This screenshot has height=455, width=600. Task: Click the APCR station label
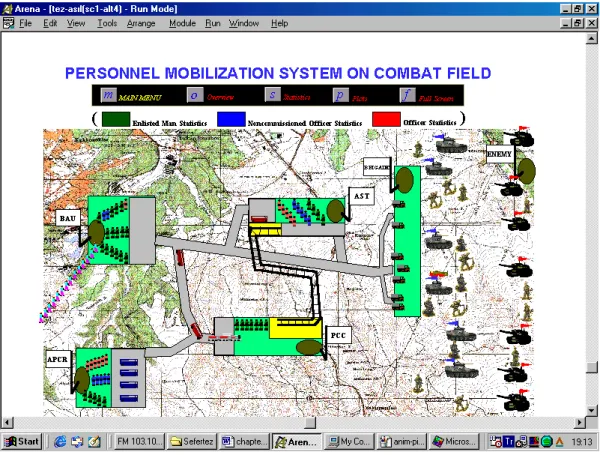pyautogui.click(x=58, y=359)
